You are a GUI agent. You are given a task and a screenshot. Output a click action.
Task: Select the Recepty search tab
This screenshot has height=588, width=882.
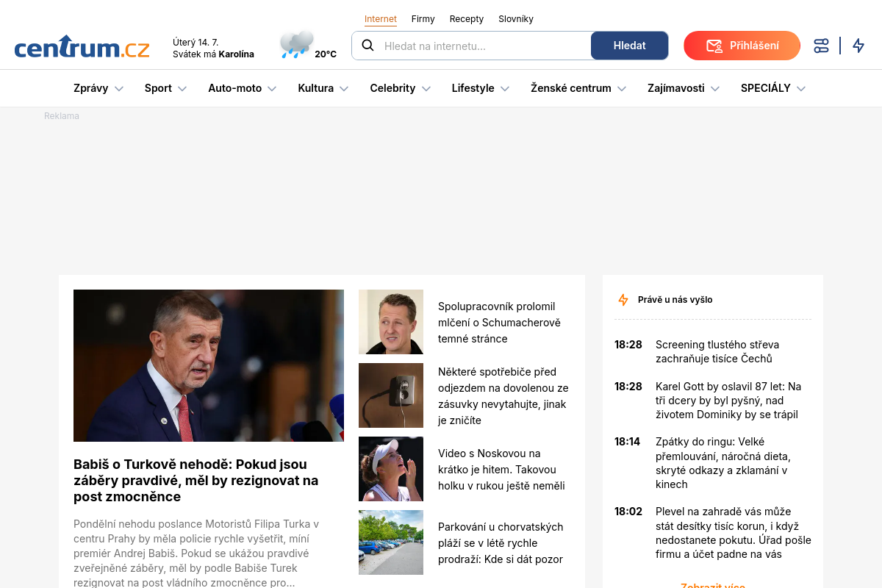[x=467, y=19]
